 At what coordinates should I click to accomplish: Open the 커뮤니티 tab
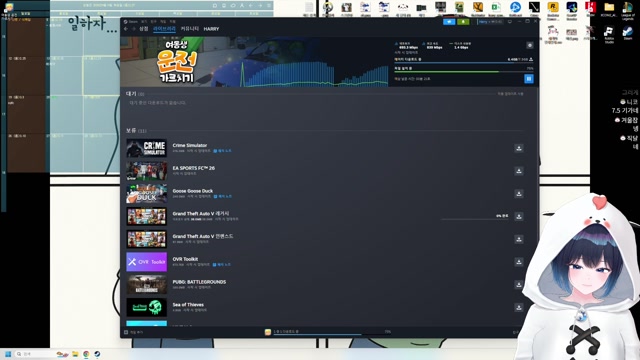189,29
